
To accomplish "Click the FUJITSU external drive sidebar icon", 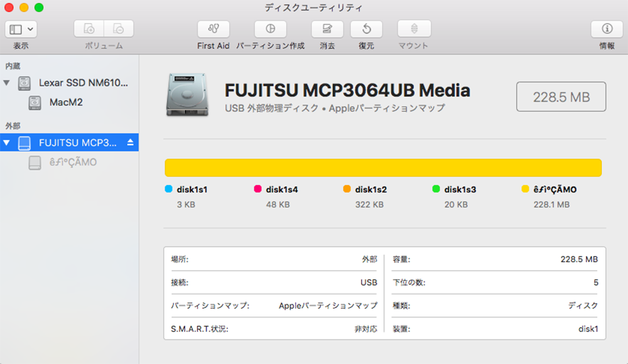I will (24, 143).
